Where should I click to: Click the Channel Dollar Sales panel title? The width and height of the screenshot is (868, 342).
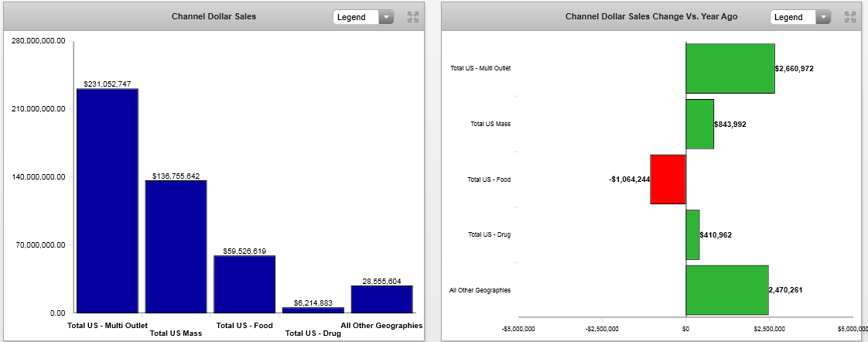click(214, 16)
